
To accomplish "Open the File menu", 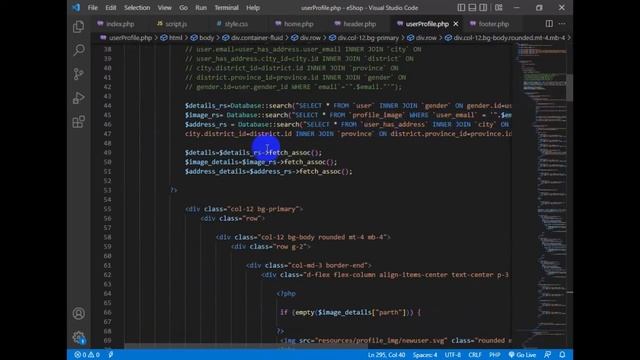I will tap(93, 8).
